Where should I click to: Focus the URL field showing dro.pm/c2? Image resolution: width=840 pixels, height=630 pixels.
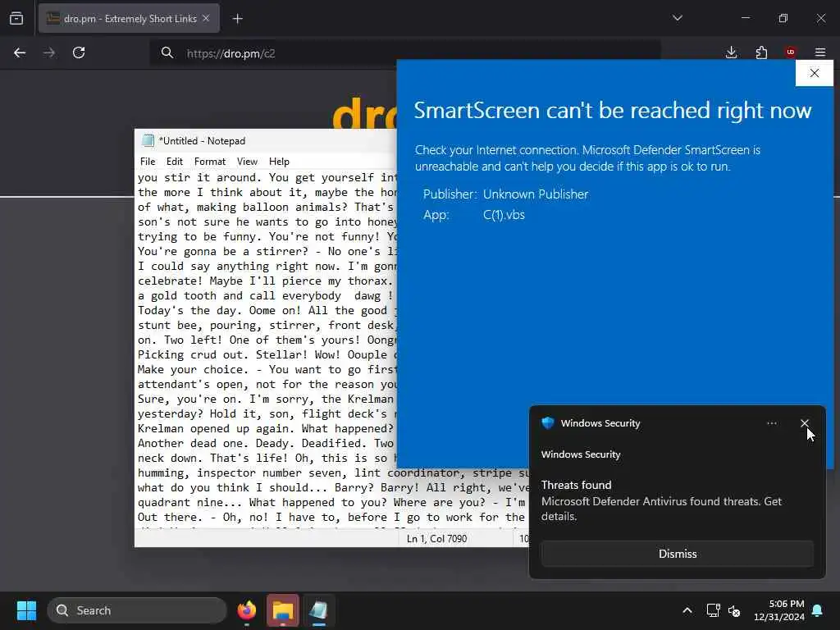[404, 53]
